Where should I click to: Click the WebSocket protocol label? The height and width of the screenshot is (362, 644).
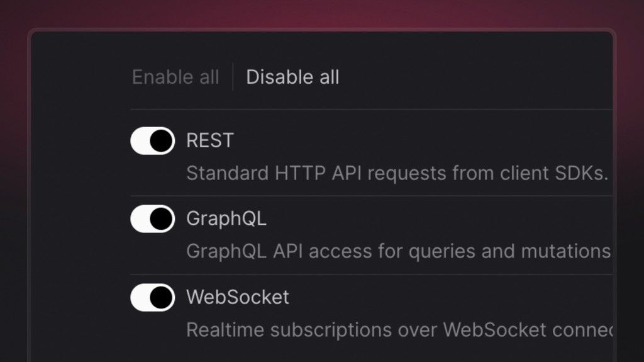(x=238, y=297)
